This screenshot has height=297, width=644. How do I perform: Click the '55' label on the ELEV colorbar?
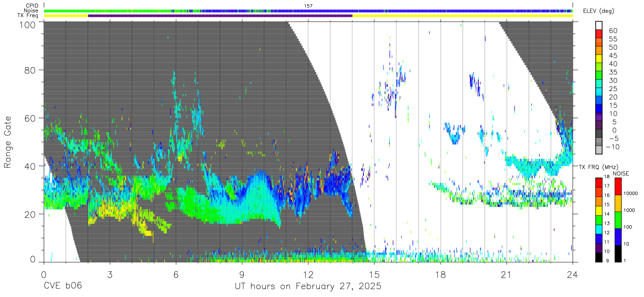[614, 39]
